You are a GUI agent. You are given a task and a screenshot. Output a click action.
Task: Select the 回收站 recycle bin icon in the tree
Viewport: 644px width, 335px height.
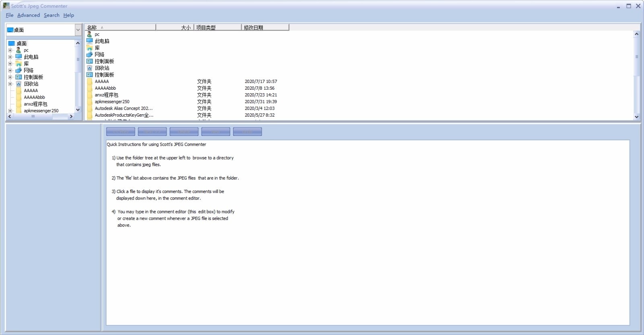coord(19,84)
